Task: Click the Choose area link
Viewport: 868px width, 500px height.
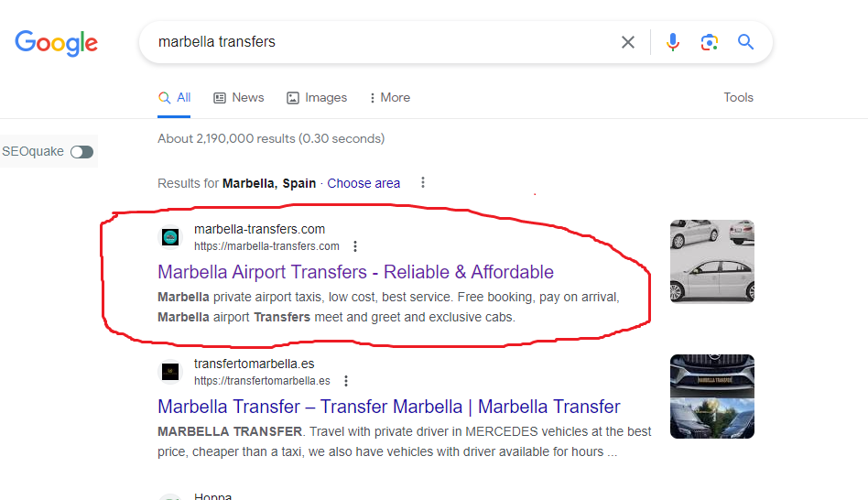Action: [363, 183]
